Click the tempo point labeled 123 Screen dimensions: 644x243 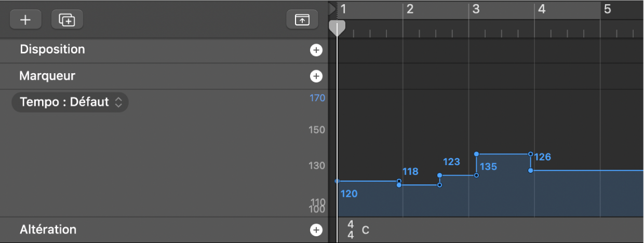coord(439,176)
